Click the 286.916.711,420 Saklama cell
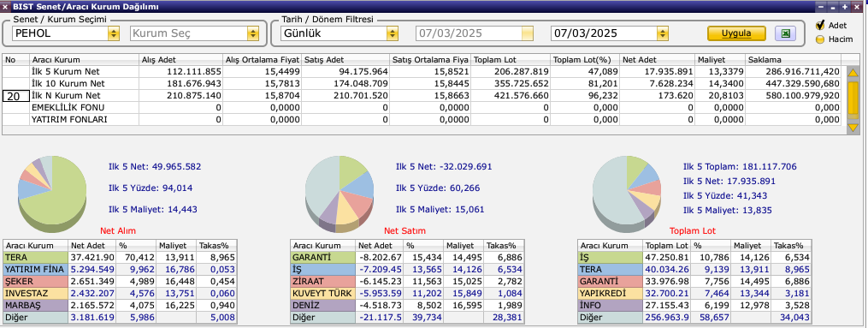Screen dimensions: 868x328 pos(794,71)
